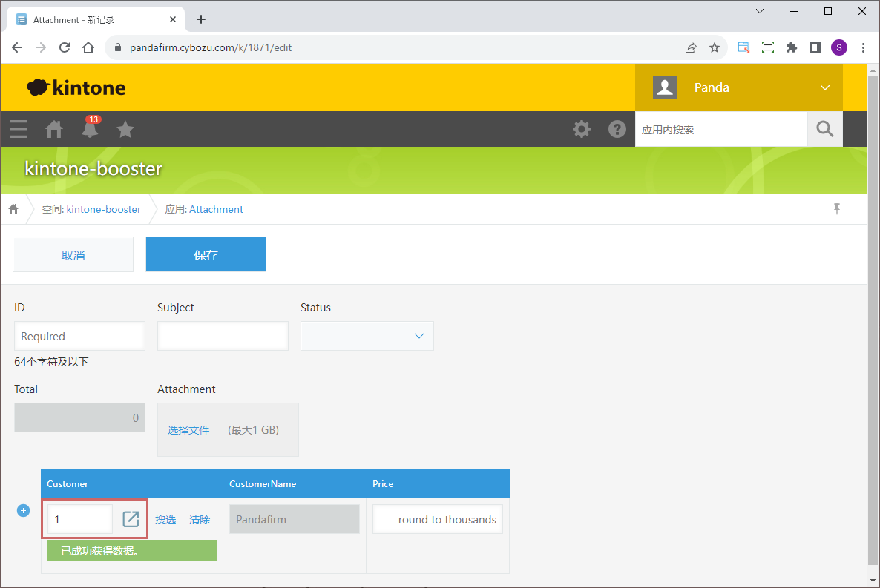The height and width of the screenshot is (588, 880).
Task: Click the blue 保存 save button
Action: click(206, 254)
